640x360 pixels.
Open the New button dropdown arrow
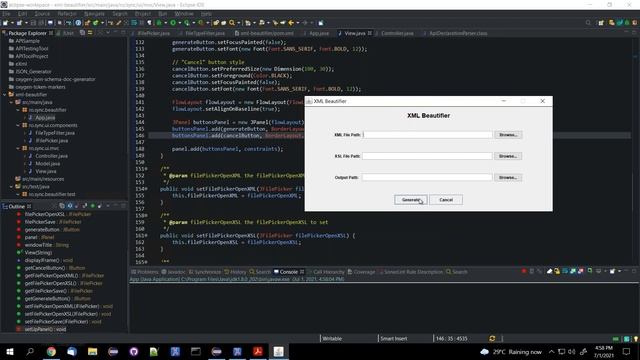pyautogui.click(x=13, y=23)
